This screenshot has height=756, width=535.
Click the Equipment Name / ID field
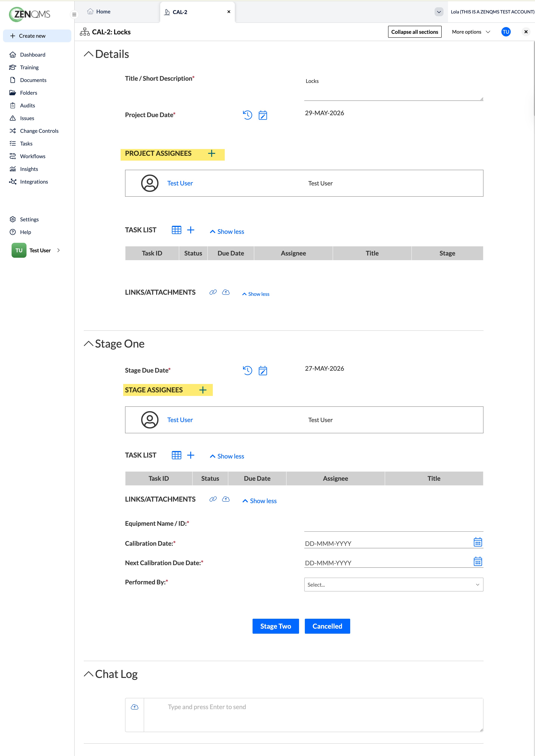click(394, 525)
